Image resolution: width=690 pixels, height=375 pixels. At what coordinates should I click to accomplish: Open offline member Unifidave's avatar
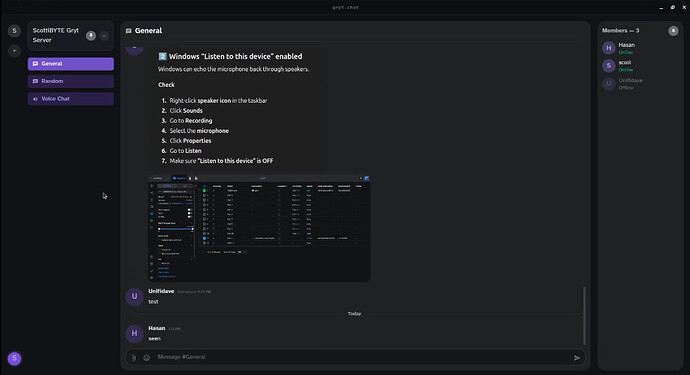(x=609, y=83)
